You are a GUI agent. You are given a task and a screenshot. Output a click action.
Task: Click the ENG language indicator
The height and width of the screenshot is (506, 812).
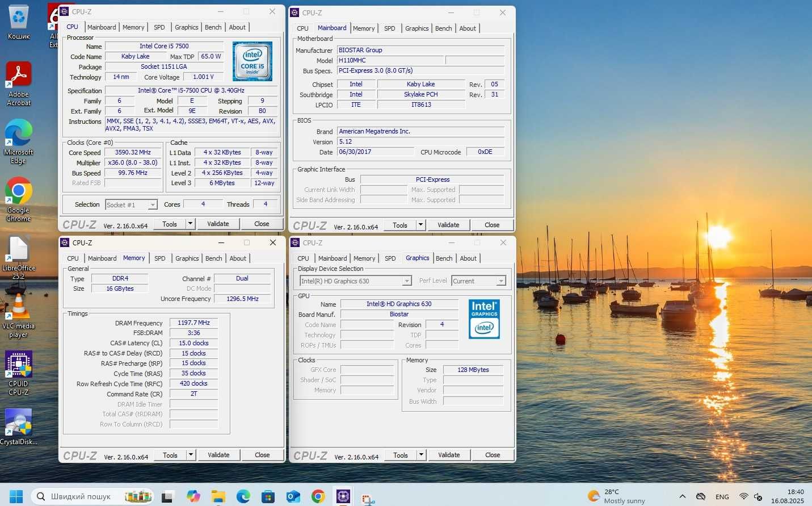[x=722, y=497]
